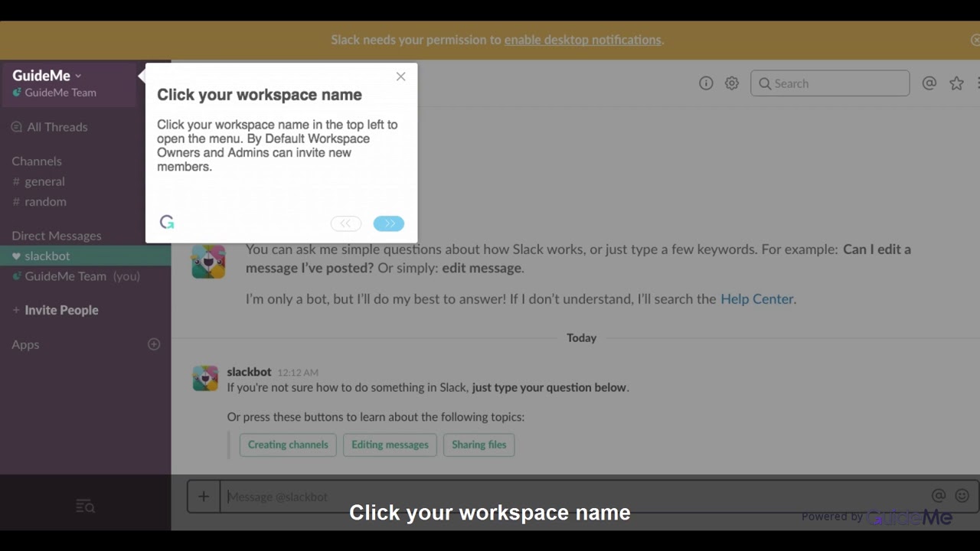Click GuideMe Team user status line
Image resolution: width=980 pixels, height=551 pixels.
click(x=54, y=93)
